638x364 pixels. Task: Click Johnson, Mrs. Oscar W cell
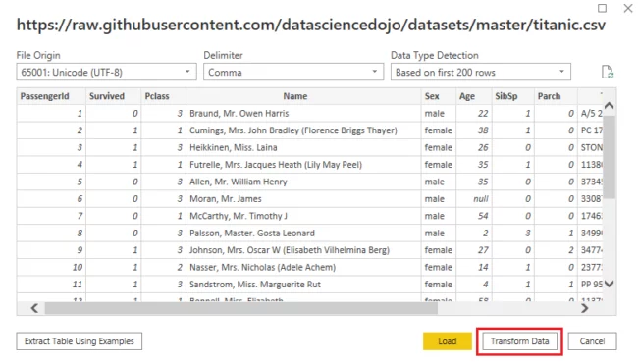[303, 250]
